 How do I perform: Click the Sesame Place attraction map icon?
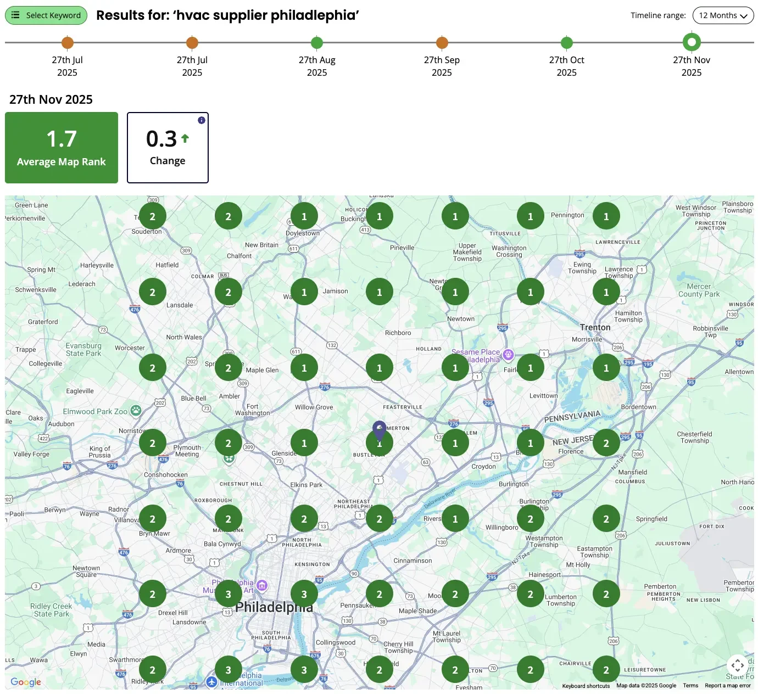coord(508,355)
